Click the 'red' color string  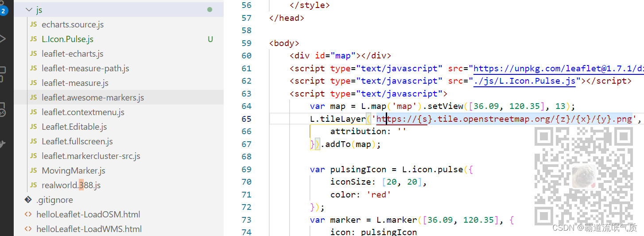click(379, 195)
